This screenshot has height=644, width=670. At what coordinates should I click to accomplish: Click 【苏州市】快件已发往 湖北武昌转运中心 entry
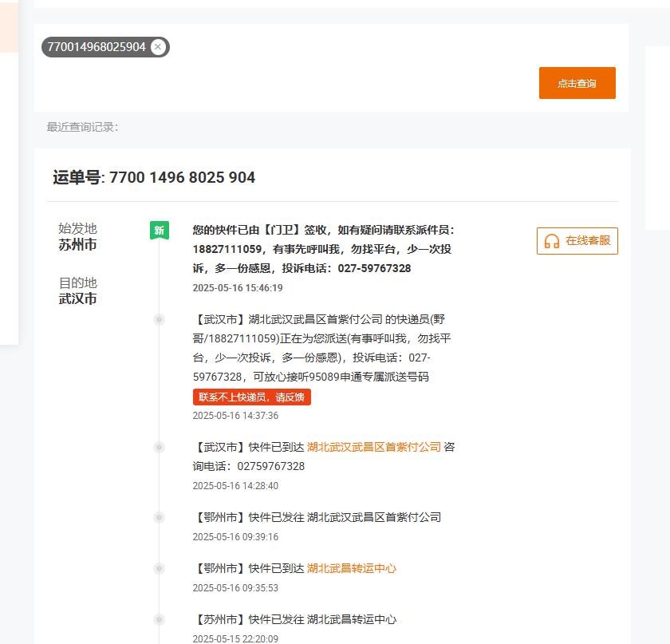click(295, 619)
